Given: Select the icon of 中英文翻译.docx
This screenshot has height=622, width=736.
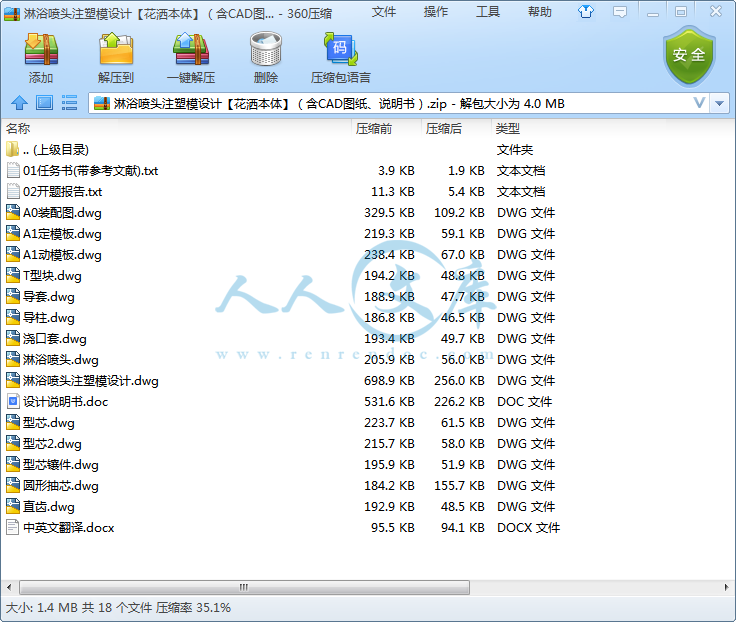Looking at the screenshot, I should click(13, 527).
